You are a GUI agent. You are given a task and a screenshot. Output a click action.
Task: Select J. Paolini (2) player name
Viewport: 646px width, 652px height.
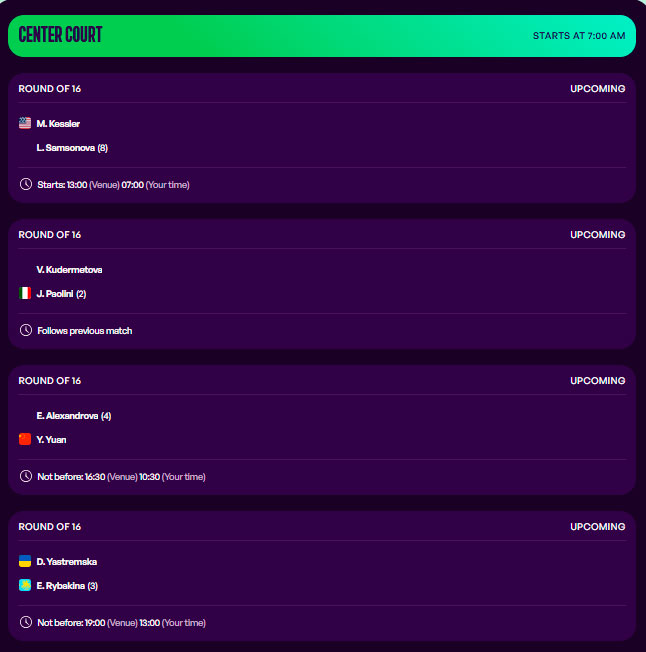61,294
